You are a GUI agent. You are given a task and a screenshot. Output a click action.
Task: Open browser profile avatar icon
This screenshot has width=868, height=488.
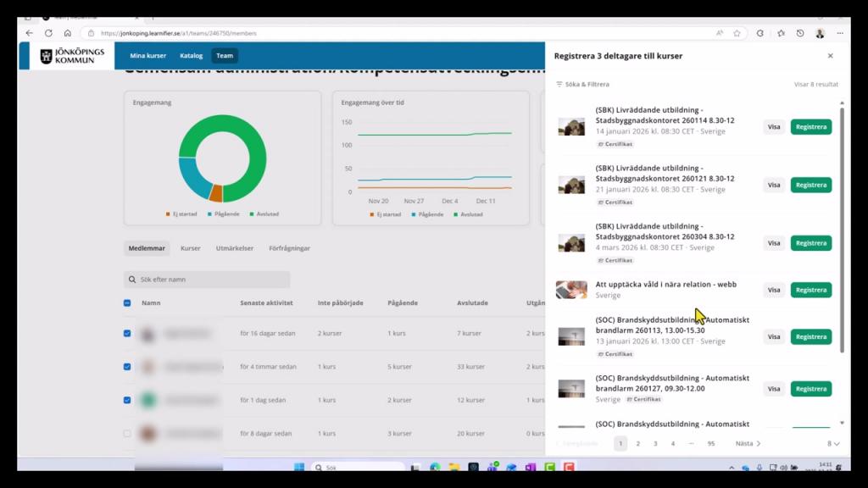820,33
